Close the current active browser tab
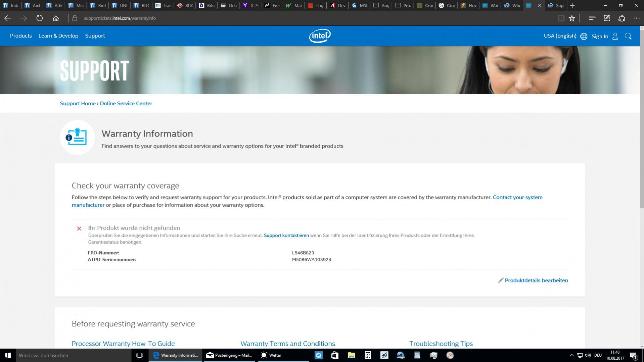 point(540,5)
